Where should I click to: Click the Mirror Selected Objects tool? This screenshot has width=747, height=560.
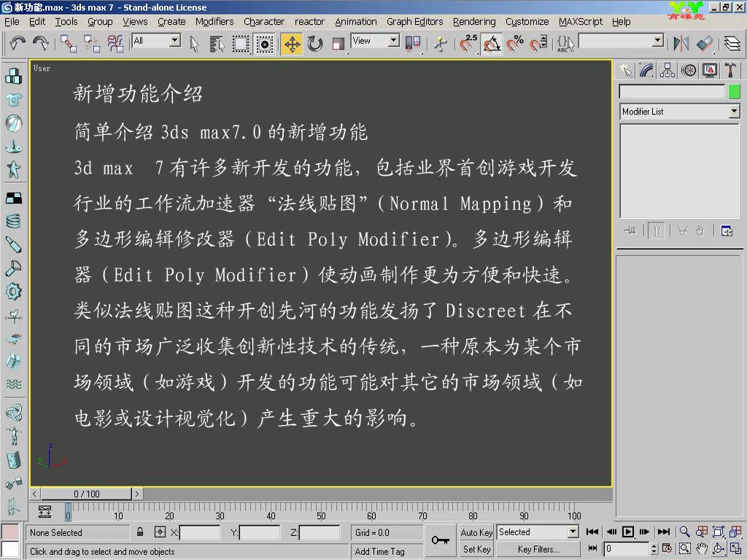[681, 44]
